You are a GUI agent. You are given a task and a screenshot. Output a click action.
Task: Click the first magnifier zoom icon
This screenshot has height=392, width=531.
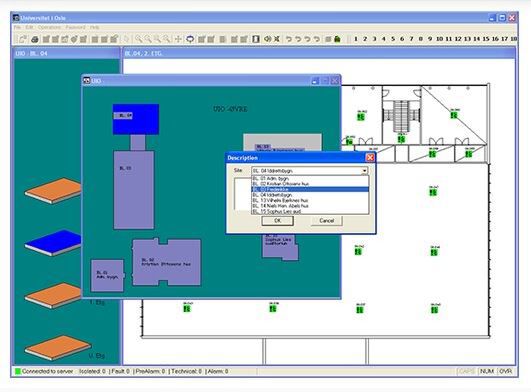pos(139,39)
